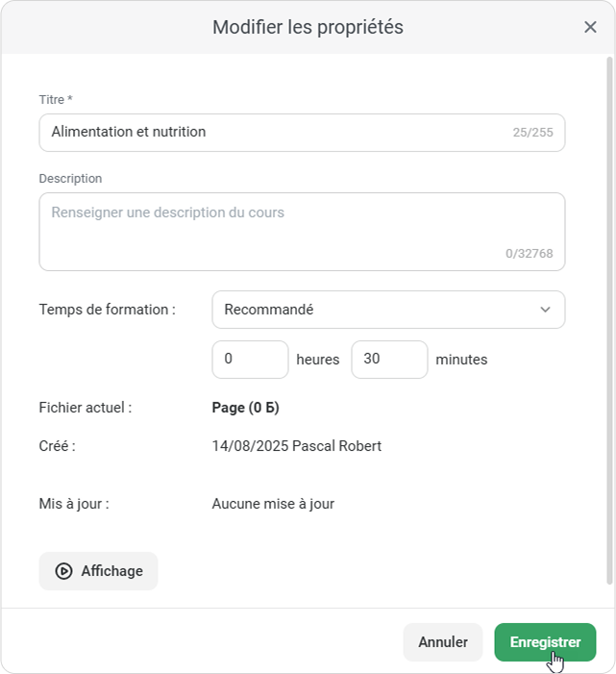Focus the Titre field with Alimentation et nutrition
The width and height of the screenshot is (616, 674).
click(x=274, y=133)
